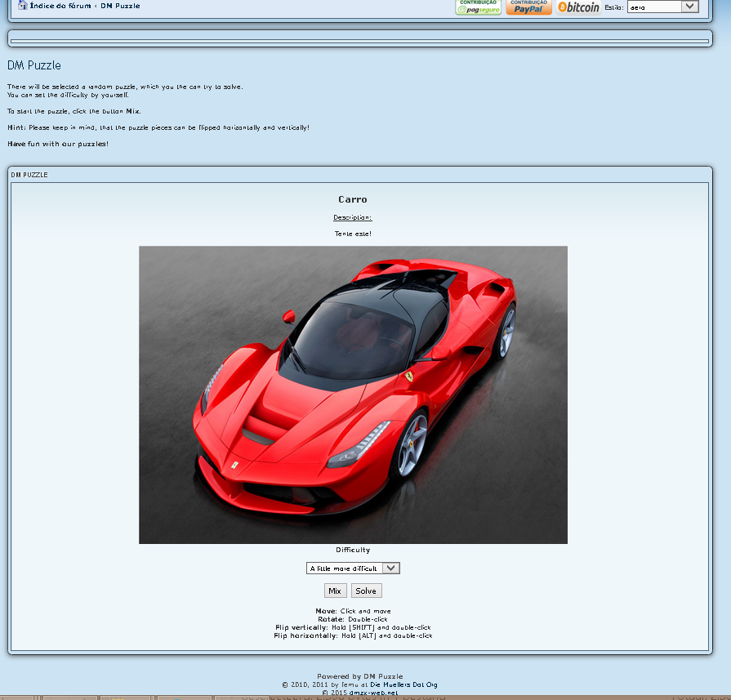731x700 pixels.
Task: Click the PagSeguro contribution badge
Action: point(478,7)
